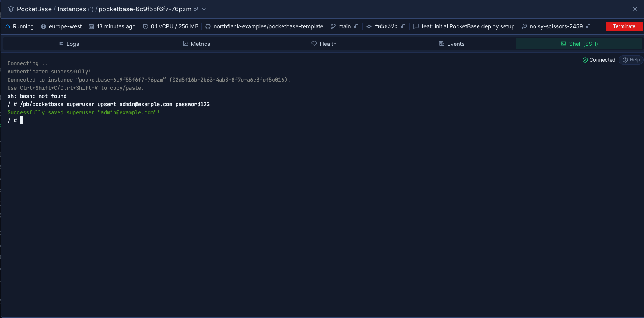Click the 'Authenticated successfully!' line

pyautogui.click(x=49, y=72)
